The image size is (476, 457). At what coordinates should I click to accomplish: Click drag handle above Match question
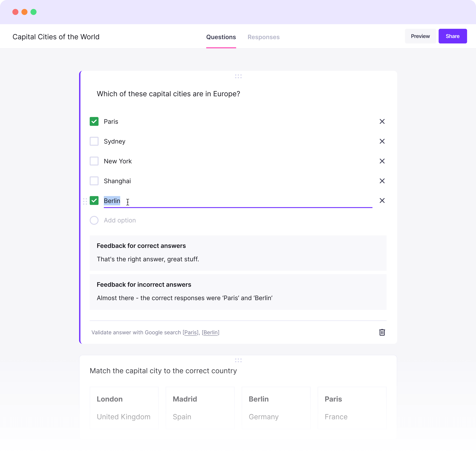(x=238, y=360)
